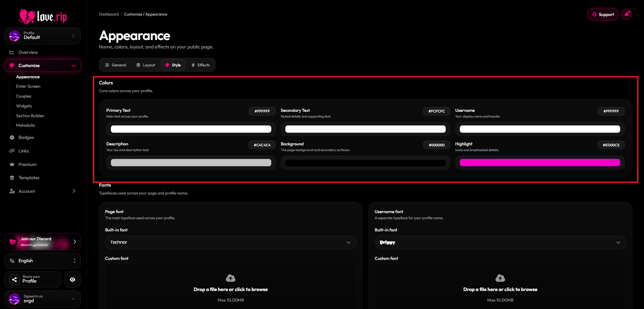Click Page font cloud upload icon
This screenshot has height=309, width=644.
tap(231, 278)
